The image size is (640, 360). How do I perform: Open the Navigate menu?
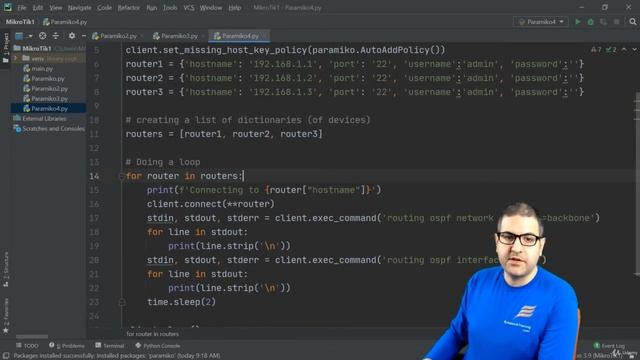[x=80, y=8]
